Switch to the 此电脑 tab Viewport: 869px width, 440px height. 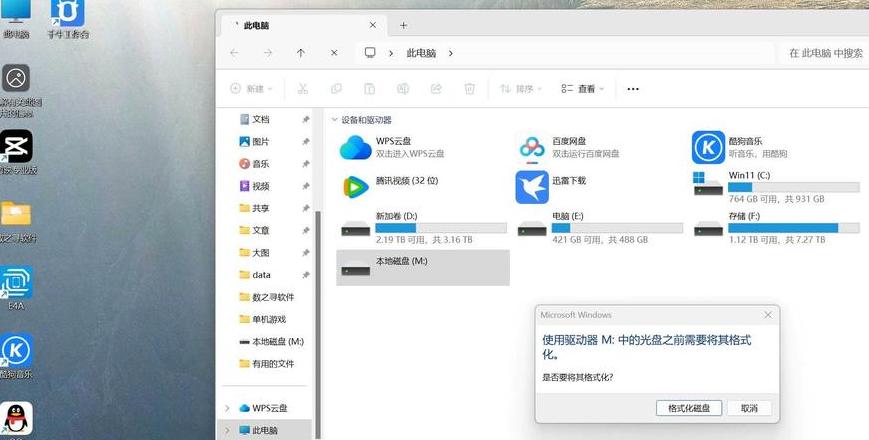tap(303, 25)
